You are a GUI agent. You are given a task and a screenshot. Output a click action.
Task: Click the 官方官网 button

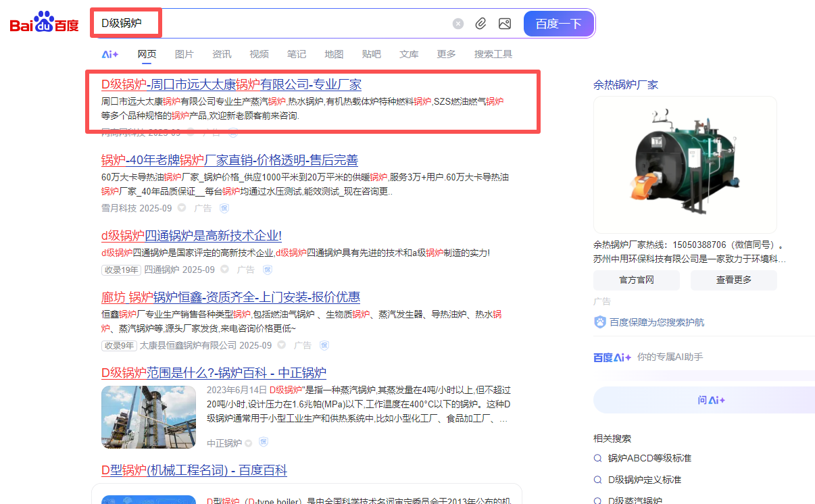click(637, 280)
